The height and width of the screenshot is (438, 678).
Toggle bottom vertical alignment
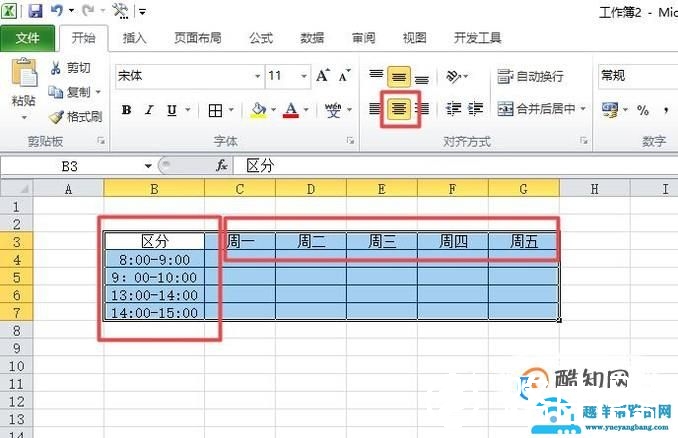[422, 78]
